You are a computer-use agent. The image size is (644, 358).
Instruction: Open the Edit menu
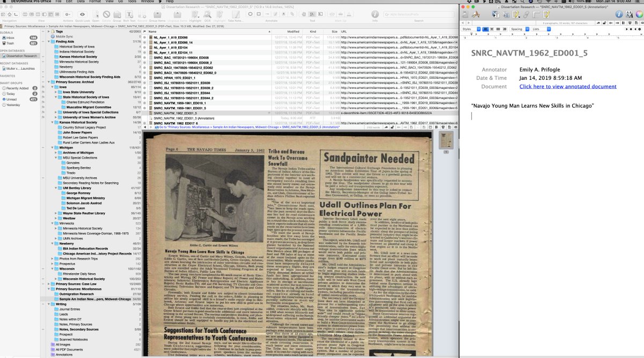(70, 2)
